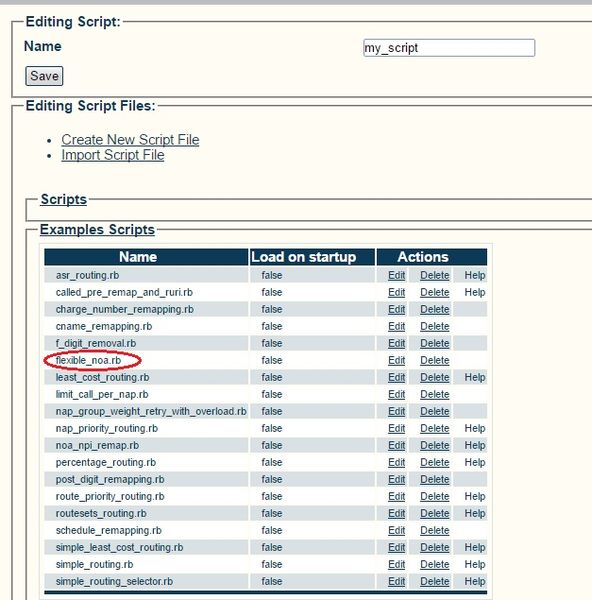Collapse the Examples Scripts section heading

[x=97, y=230]
